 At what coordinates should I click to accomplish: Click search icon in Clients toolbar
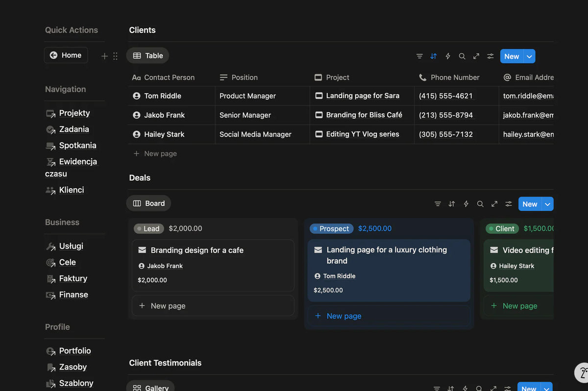(x=462, y=56)
